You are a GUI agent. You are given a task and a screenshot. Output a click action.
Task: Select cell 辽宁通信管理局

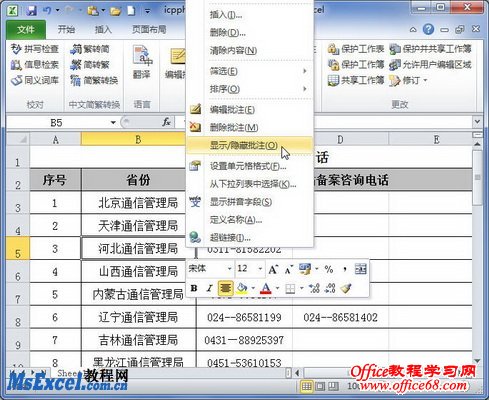coord(138,317)
